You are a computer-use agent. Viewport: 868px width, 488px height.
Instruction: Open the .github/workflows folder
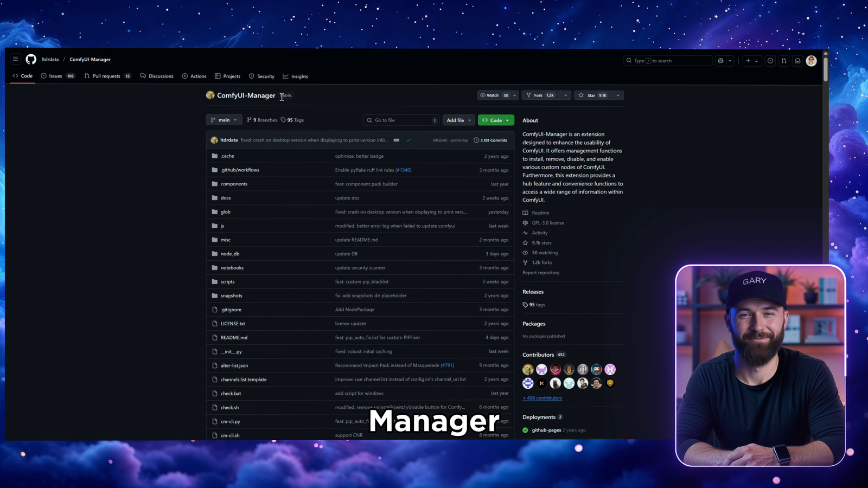click(x=240, y=170)
